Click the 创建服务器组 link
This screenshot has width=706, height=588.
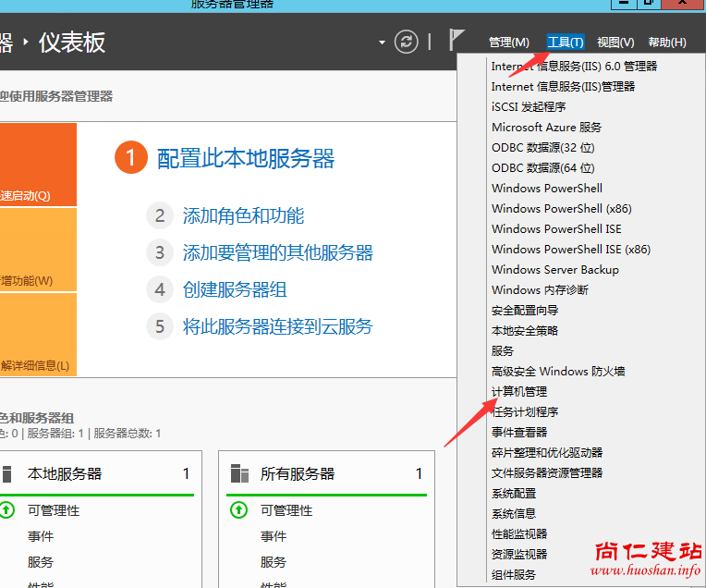235,290
